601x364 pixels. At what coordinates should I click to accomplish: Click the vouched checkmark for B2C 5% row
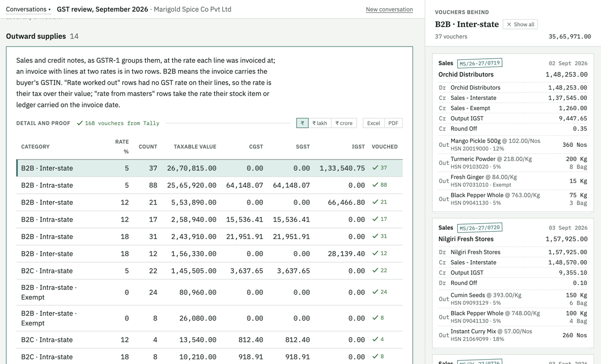point(380,271)
